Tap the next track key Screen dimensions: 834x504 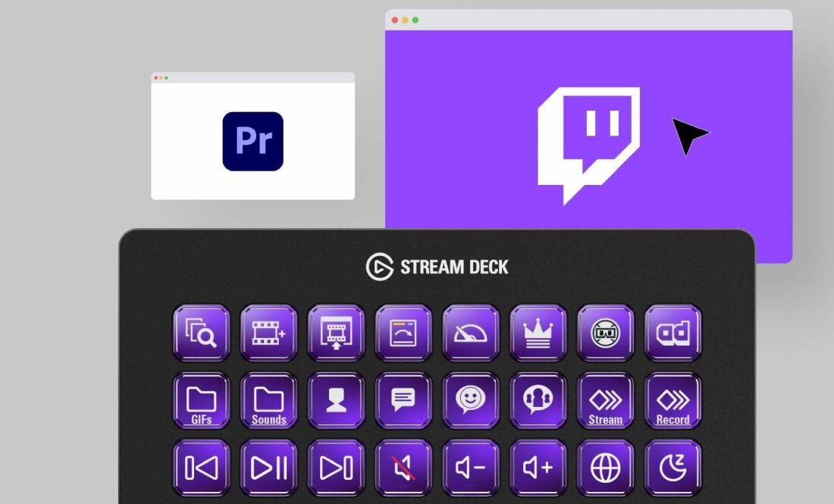[x=336, y=468]
